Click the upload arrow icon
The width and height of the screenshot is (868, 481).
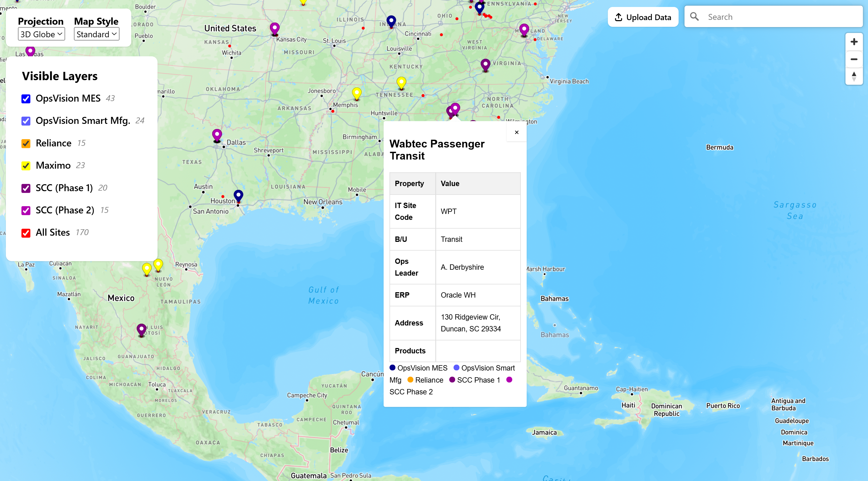(618, 17)
